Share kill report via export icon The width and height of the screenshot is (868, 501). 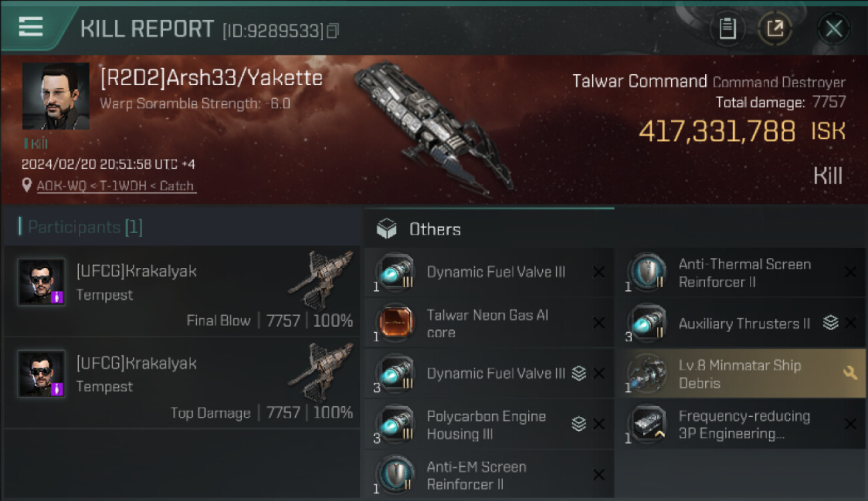(x=775, y=29)
